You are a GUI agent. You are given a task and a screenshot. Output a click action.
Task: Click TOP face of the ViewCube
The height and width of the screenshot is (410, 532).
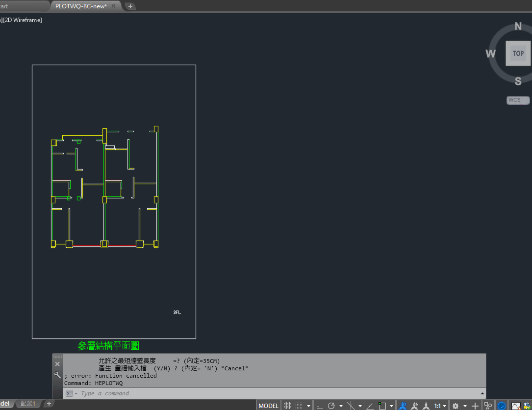click(518, 53)
